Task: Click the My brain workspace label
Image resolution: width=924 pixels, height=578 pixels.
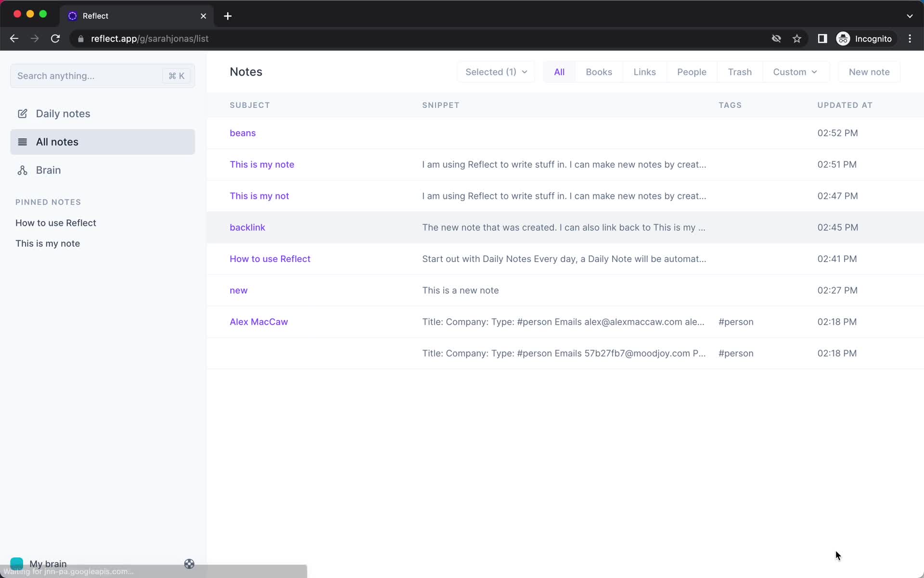Action: click(48, 564)
